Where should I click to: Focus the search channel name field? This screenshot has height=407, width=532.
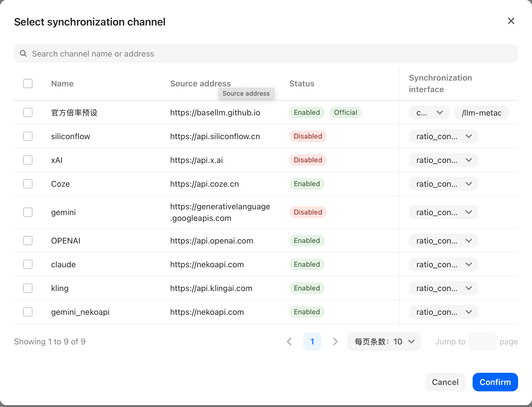[x=266, y=54]
